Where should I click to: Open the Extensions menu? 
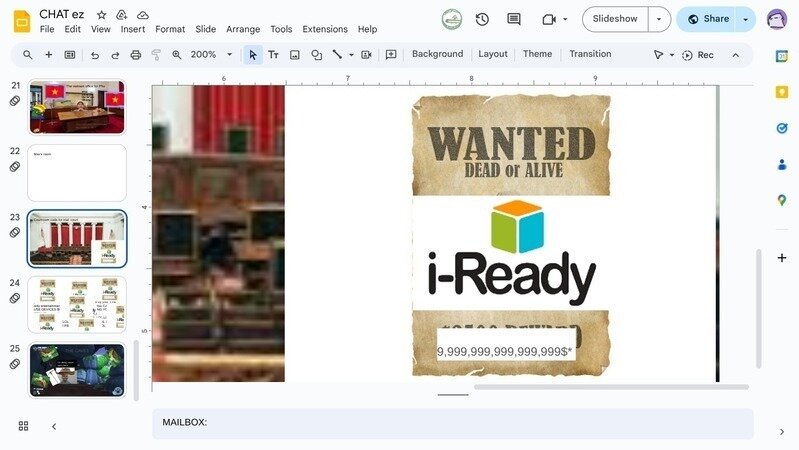pyautogui.click(x=325, y=29)
